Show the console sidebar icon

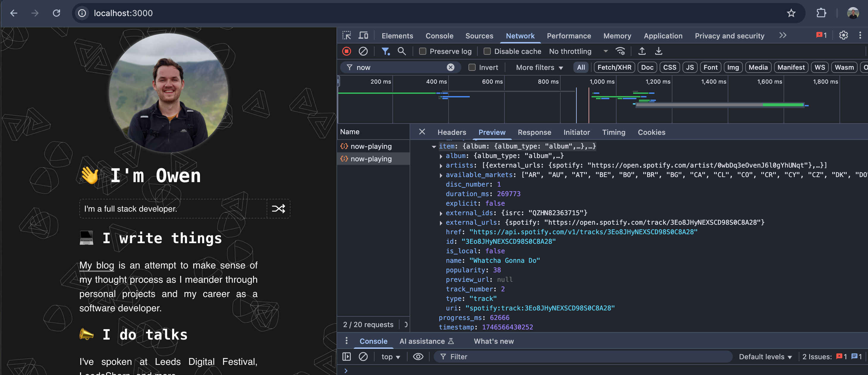[346, 357]
